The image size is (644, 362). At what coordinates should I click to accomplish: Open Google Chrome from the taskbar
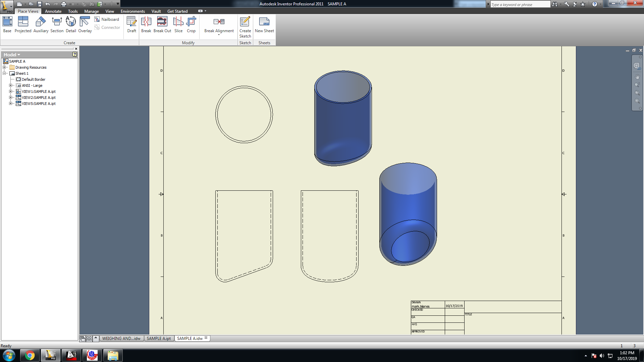tap(30, 355)
